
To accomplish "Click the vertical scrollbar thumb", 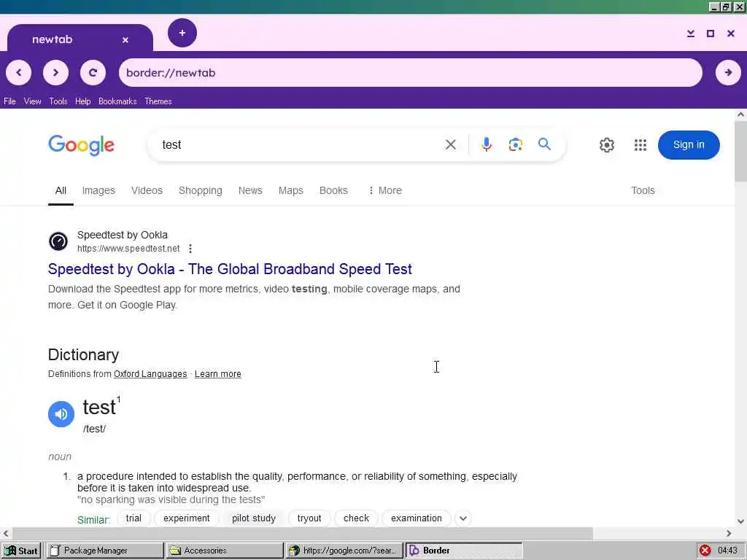I will click(x=740, y=152).
